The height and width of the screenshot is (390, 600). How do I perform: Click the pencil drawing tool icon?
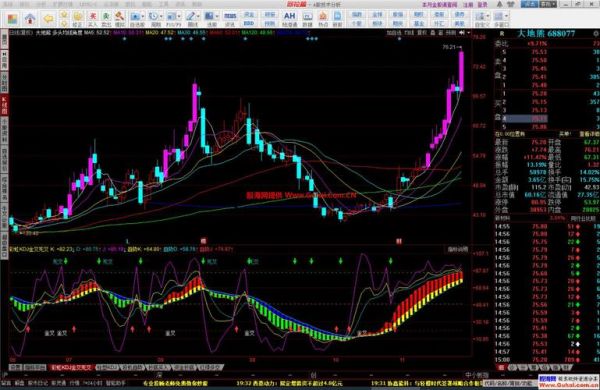coord(190,16)
